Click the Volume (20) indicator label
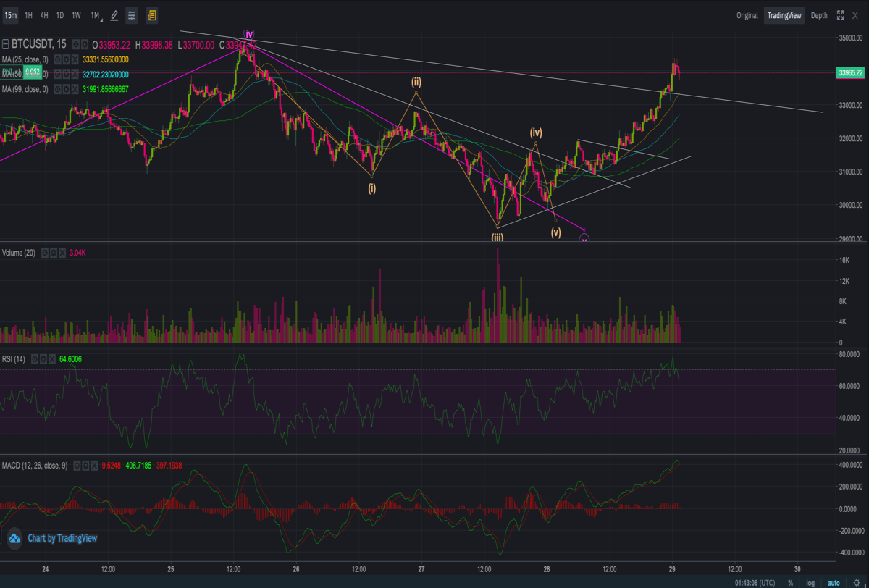Image resolution: width=869 pixels, height=588 pixels. pyautogui.click(x=19, y=253)
